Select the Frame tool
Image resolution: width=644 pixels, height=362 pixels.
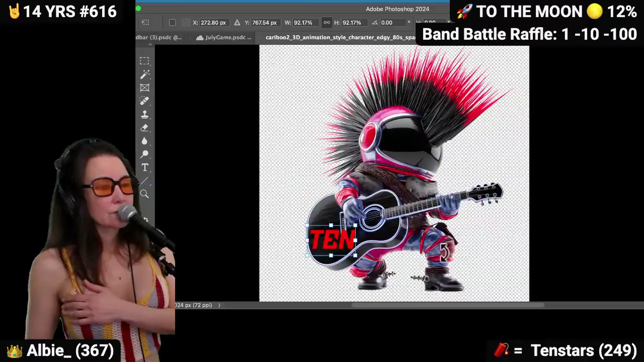click(145, 87)
